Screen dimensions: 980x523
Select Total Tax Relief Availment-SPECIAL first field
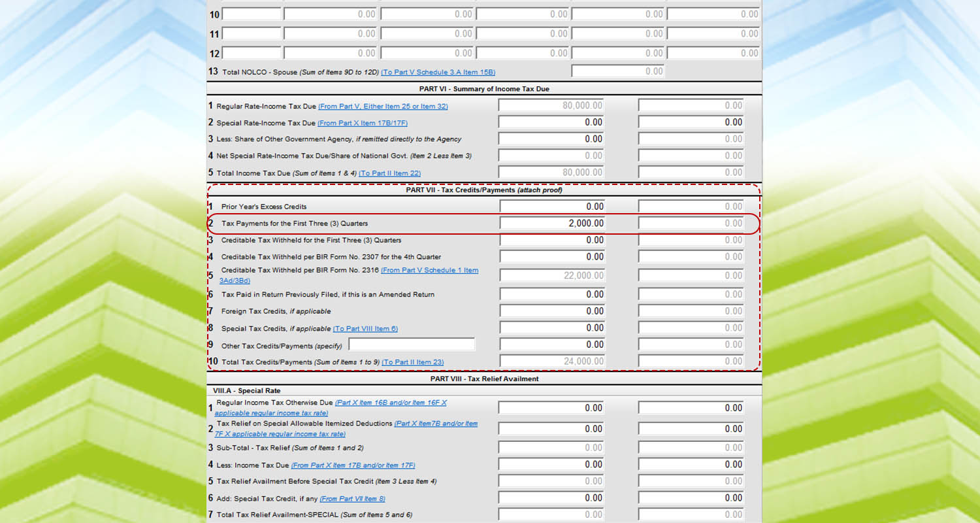pos(552,515)
